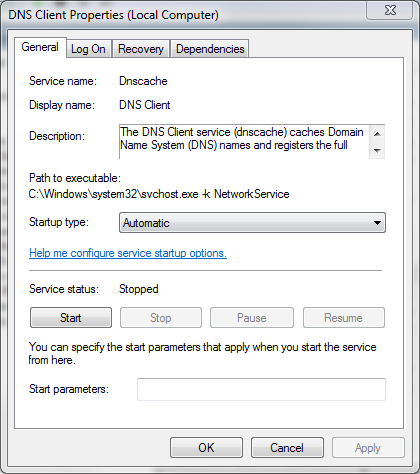Click the Startup type dropdown arrow
The width and height of the screenshot is (420, 474).
point(377,223)
